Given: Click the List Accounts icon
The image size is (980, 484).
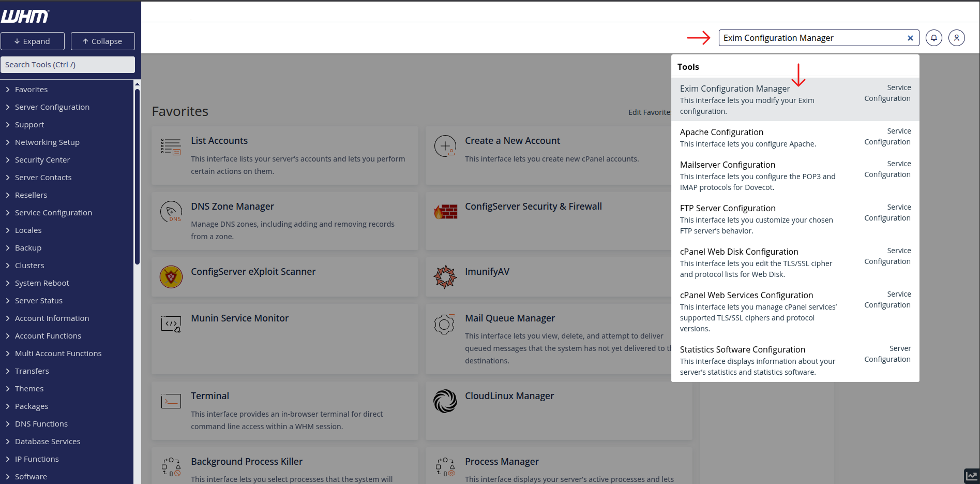Looking at the screenshot, I should tap(171, 147).
